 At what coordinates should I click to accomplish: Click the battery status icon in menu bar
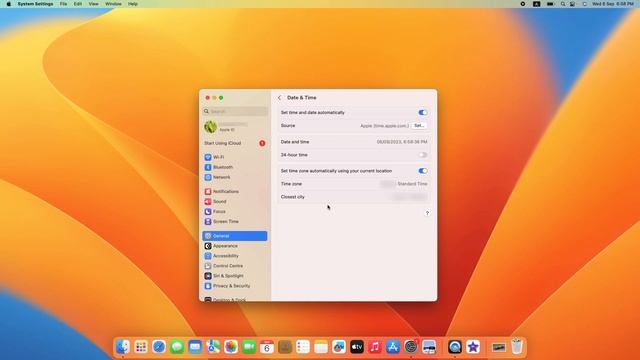point(550,4)
